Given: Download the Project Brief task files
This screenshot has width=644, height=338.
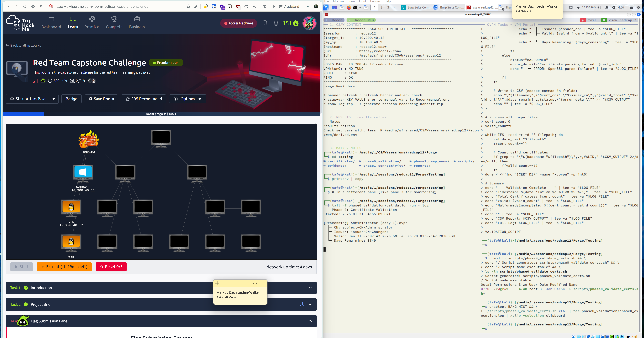Looking at the screenshot, I should click(x=302, y=304).
